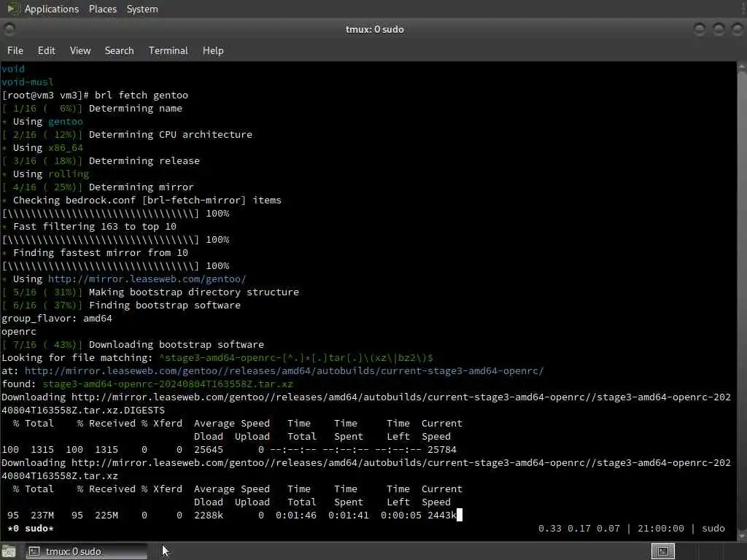Open the terminal Help menu
This screenshot has width=747, height=560.
pyautogui.click(x=213, y=50)
